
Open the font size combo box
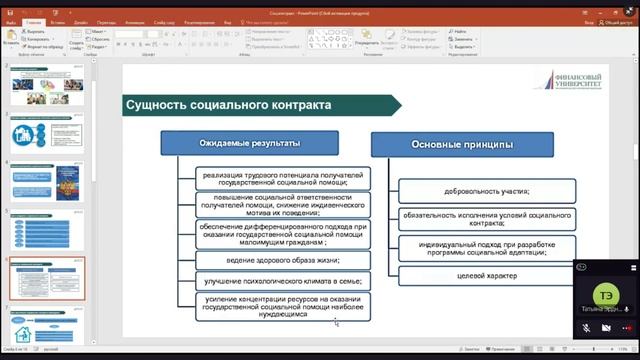coord(153,35)
